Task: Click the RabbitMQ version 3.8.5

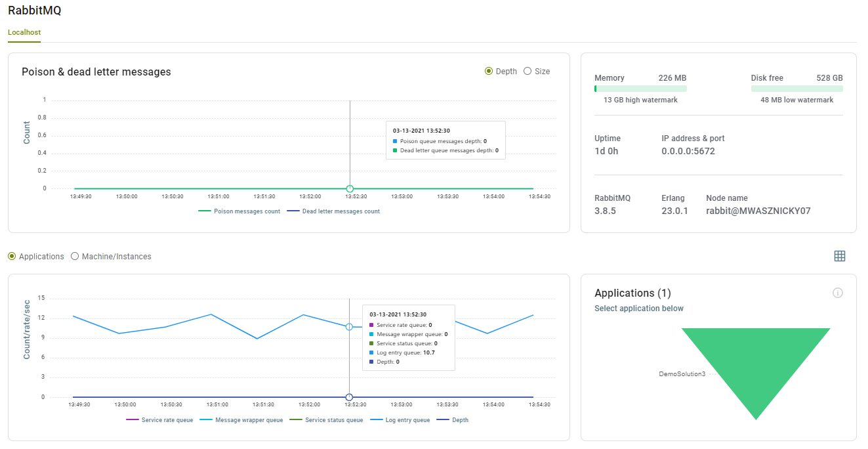Action: click(605, 211)
